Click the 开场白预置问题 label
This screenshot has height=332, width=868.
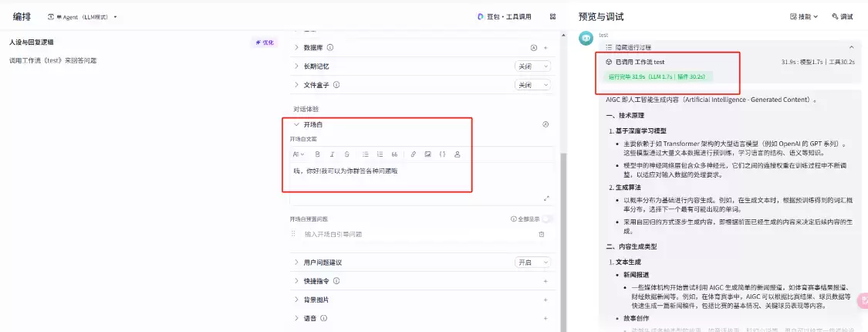coord(309,219)
